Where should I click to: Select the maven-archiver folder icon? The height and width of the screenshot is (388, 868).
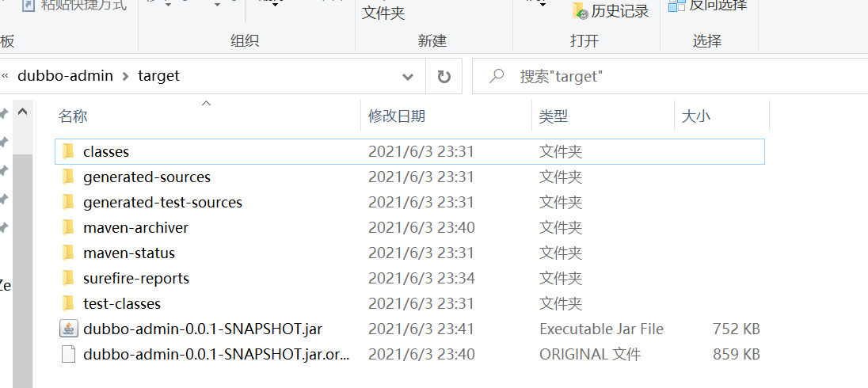click(x=68, y=227)
